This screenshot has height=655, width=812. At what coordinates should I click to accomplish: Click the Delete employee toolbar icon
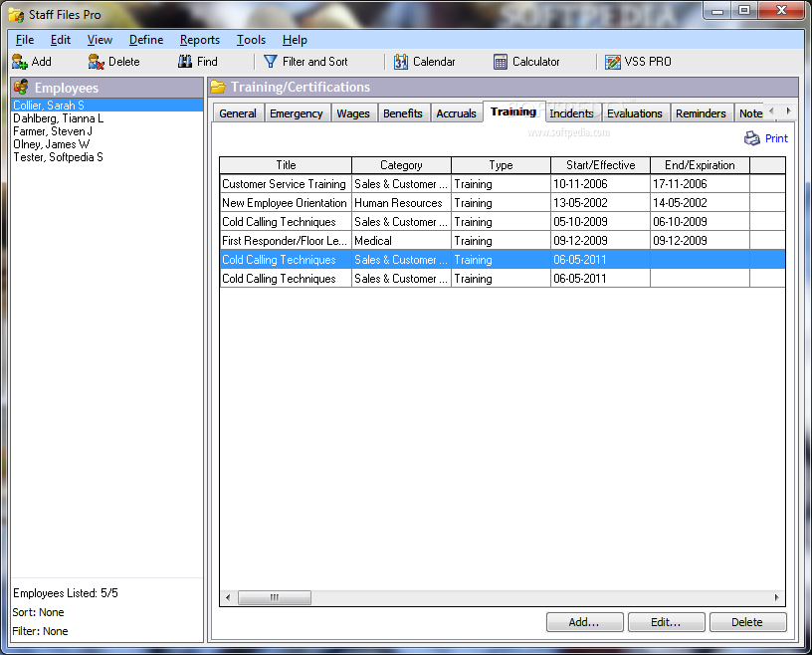(96, 62)
